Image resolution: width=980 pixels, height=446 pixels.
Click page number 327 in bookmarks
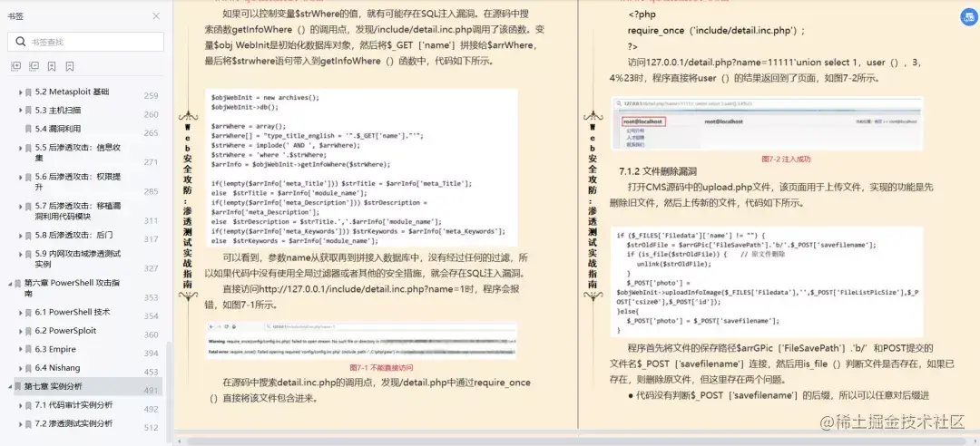click(x=151, y=268)
